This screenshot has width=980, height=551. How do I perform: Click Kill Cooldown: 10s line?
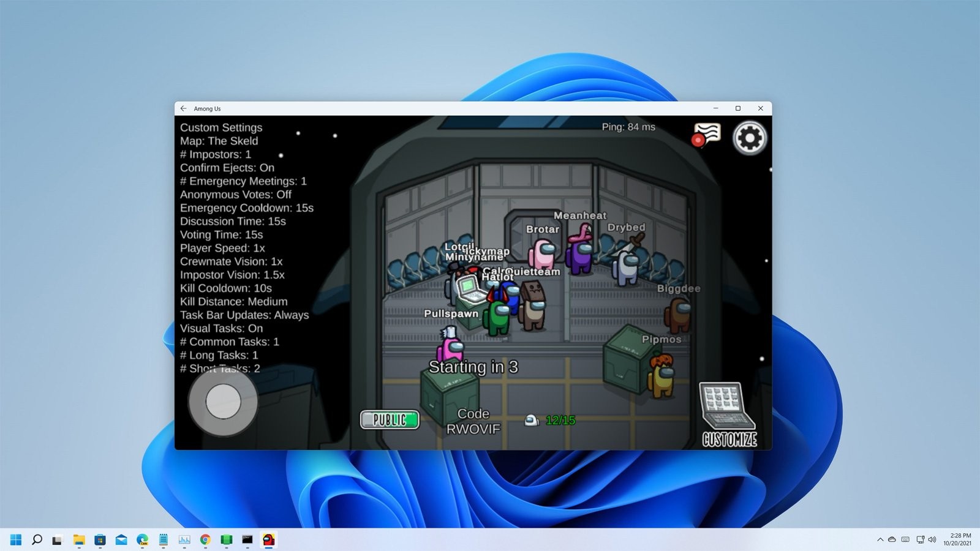click(226, 288)
